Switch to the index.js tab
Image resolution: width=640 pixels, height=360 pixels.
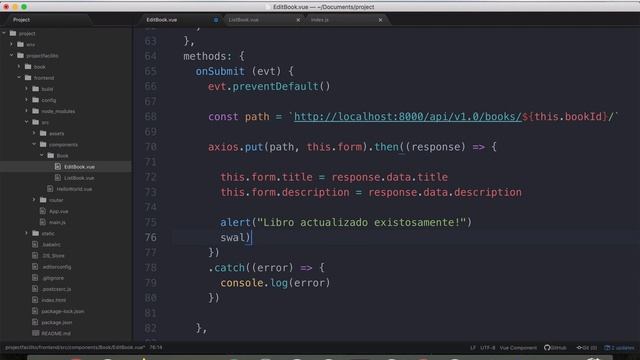(320, 20)
